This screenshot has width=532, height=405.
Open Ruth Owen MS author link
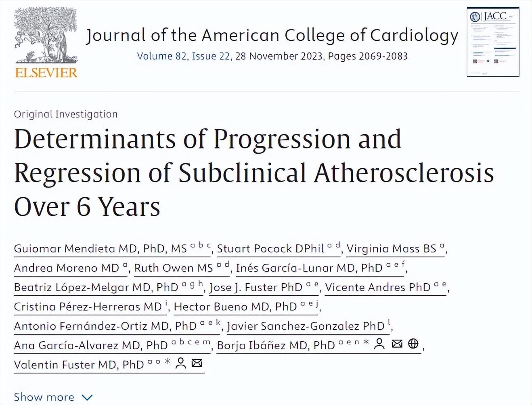pos(173,268)
